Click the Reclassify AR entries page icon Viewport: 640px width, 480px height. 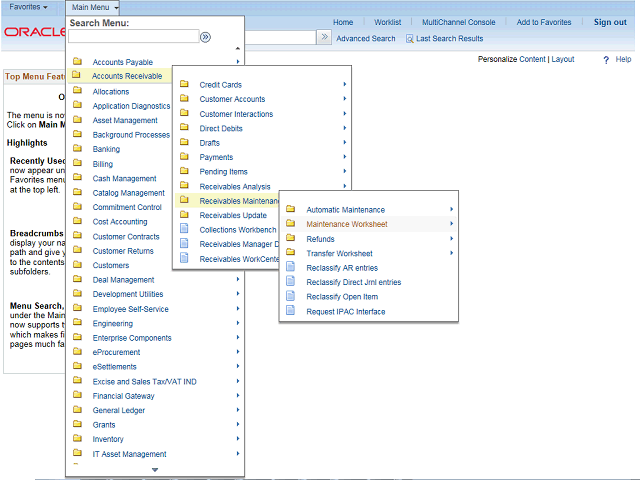pyautogui.click(x=291, y=268)
